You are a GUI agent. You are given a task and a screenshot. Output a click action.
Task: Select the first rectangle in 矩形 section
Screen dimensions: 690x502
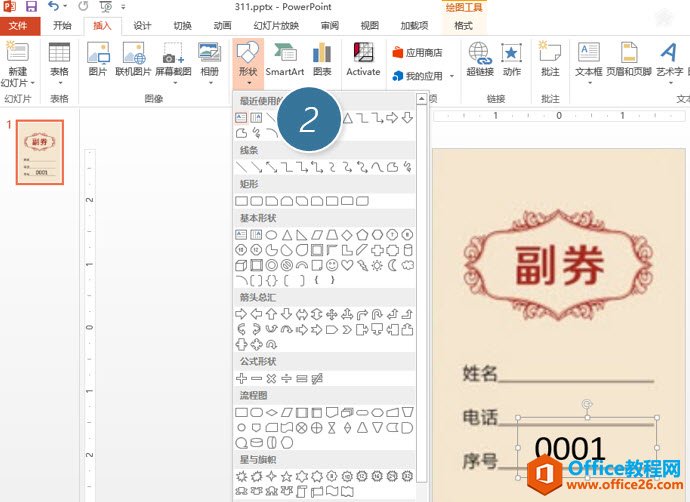tap(241, 201)
